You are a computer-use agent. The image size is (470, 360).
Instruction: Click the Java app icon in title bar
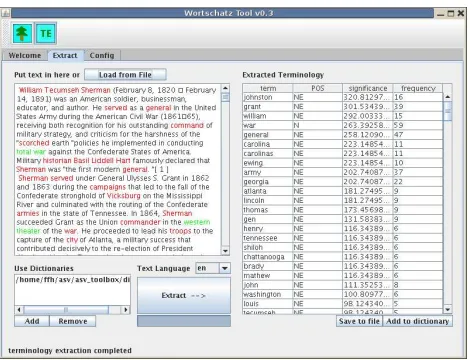coord(6,13)
